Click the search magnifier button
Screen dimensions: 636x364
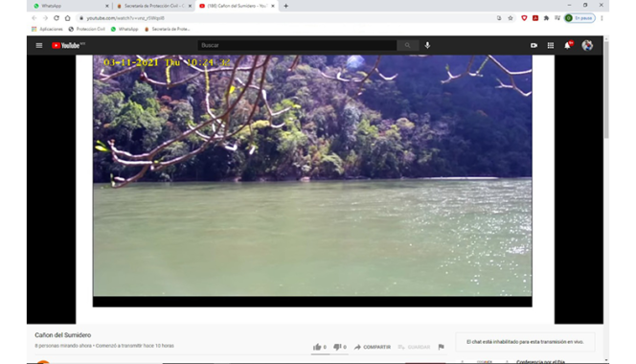click(x=407, y=45)
